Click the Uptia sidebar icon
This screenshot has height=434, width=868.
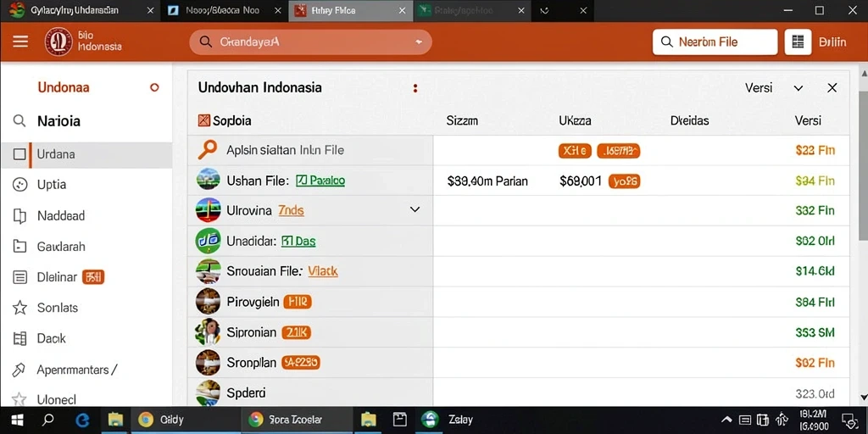(x=19, y=185)
